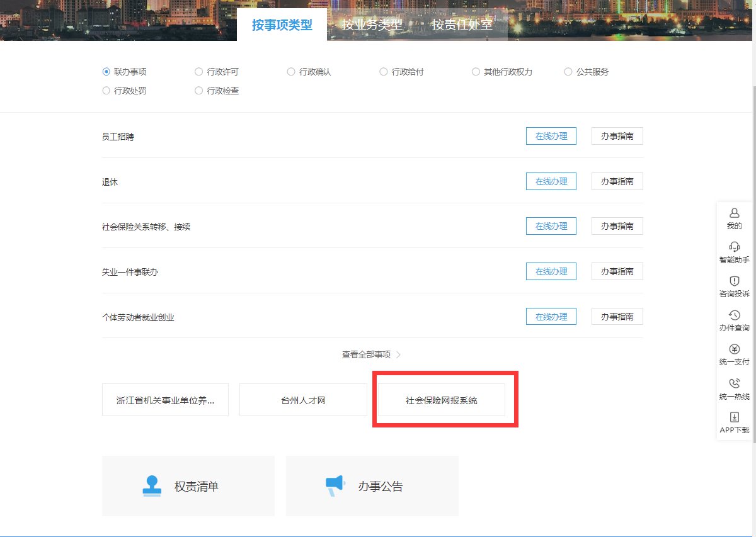This screenshot has height=537, width=756.
Task: Click the APP下载 download icon
Action: (x=734, y=417)
